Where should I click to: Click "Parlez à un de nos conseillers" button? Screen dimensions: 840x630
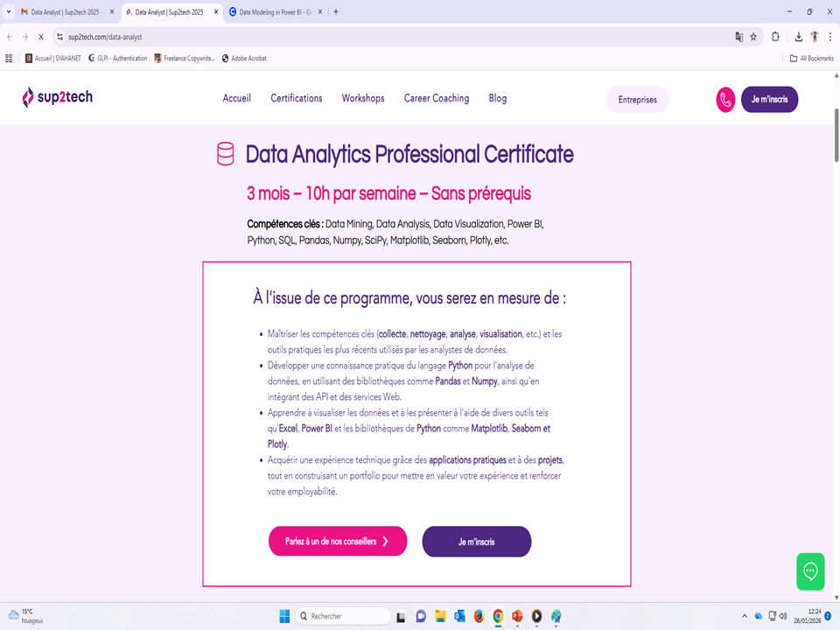coord(337,542)
